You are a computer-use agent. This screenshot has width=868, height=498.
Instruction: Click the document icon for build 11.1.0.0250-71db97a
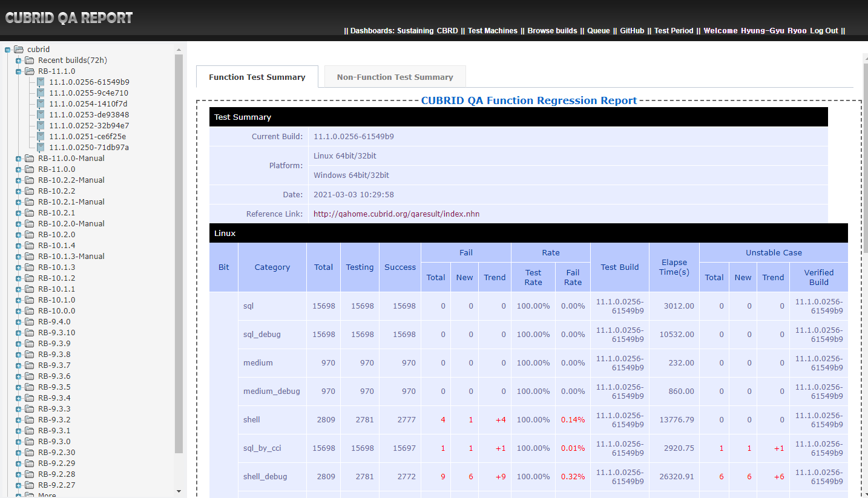click(41, 148)
